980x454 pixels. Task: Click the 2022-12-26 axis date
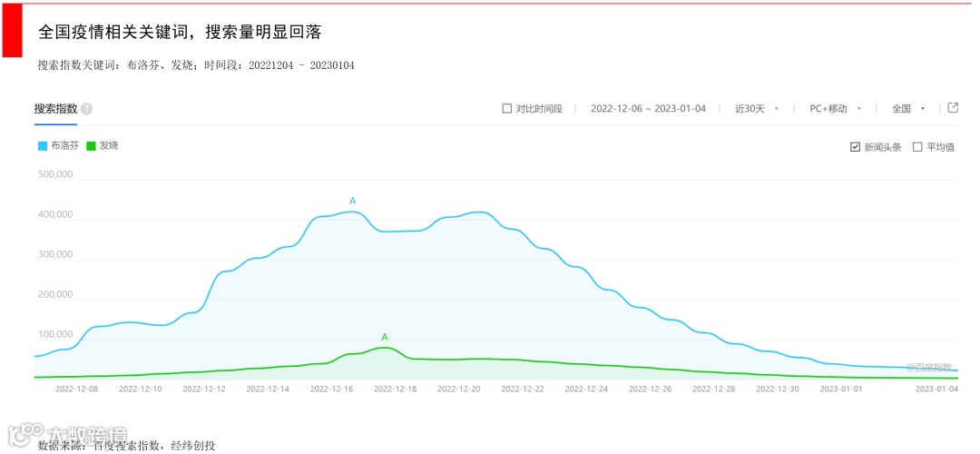[651, 389]
